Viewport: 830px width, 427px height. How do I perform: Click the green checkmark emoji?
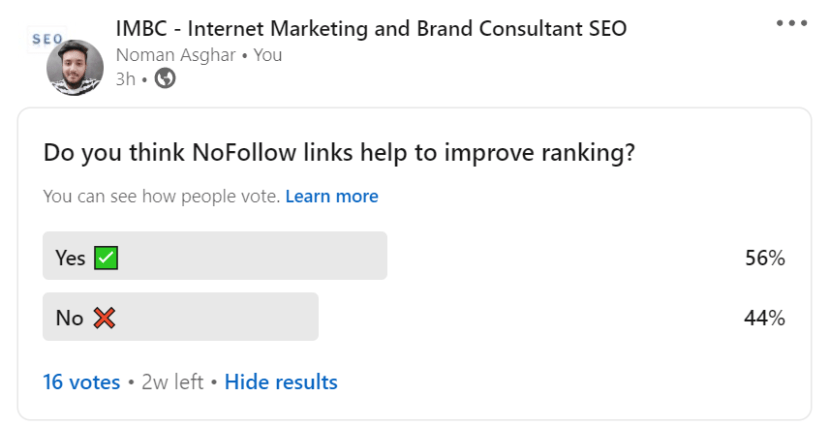[x=106, y=258]
